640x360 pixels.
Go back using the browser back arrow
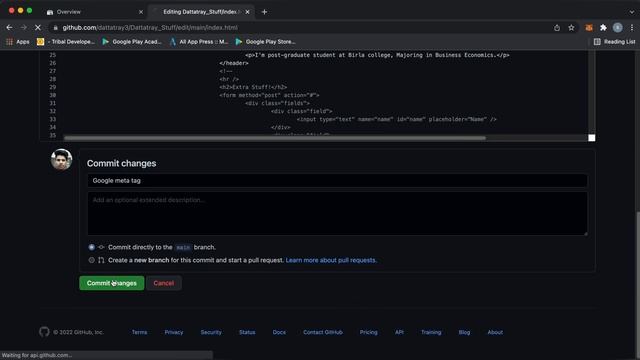(x=9, y=27)
